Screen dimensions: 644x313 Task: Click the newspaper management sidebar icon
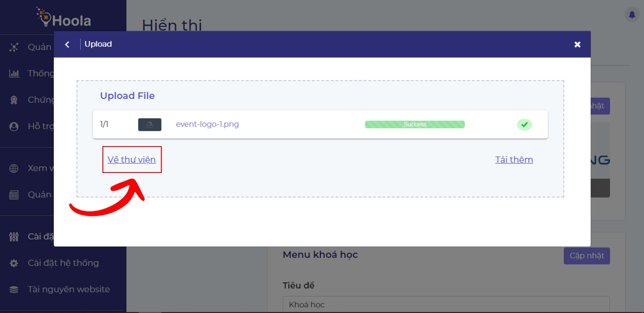click(x=14, y=195)
